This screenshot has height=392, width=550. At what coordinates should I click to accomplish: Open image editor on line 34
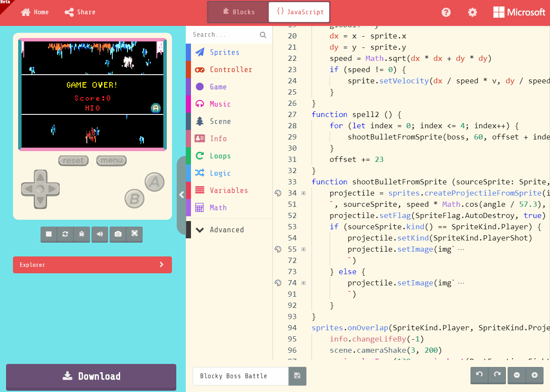pos(278,193)
